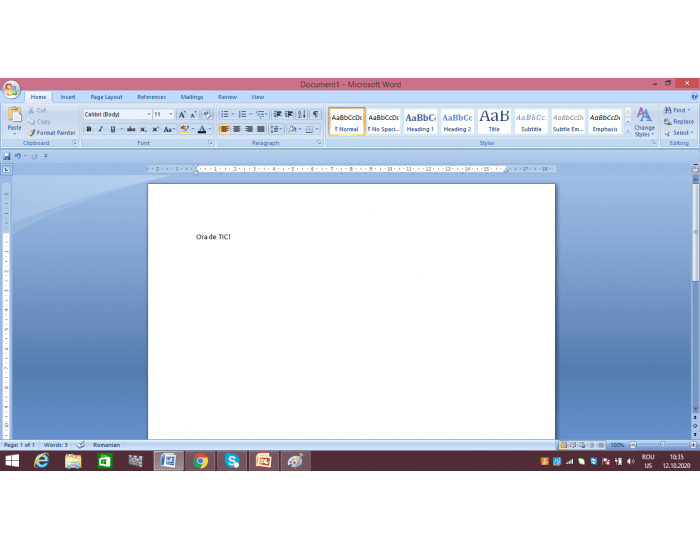Open Google Chrome from taskbar
Viewport: 700px width, 550px height.
[200, 461]
